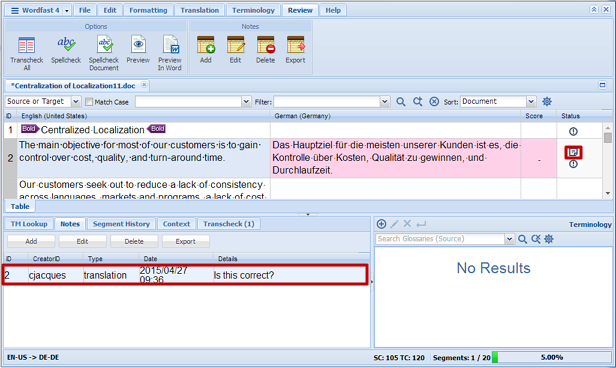The height and width of the screenshot is (368, 616).
Task: Run Spellcheck Document from the ribbon
Action: 104,53
